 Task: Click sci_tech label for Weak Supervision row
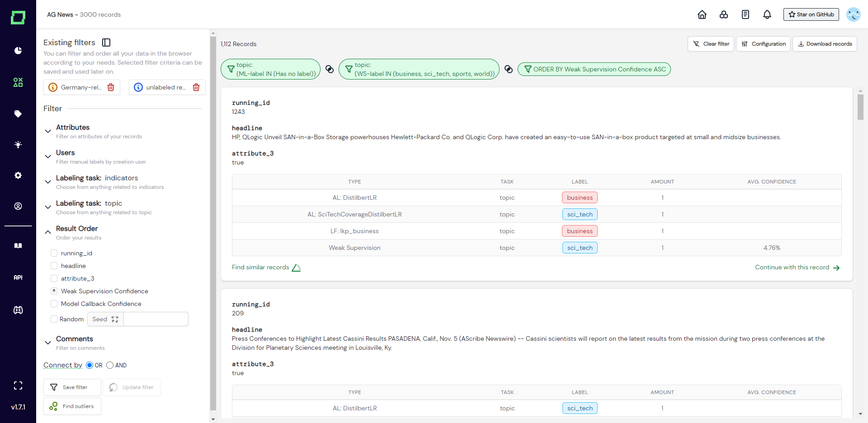(580, 248)
